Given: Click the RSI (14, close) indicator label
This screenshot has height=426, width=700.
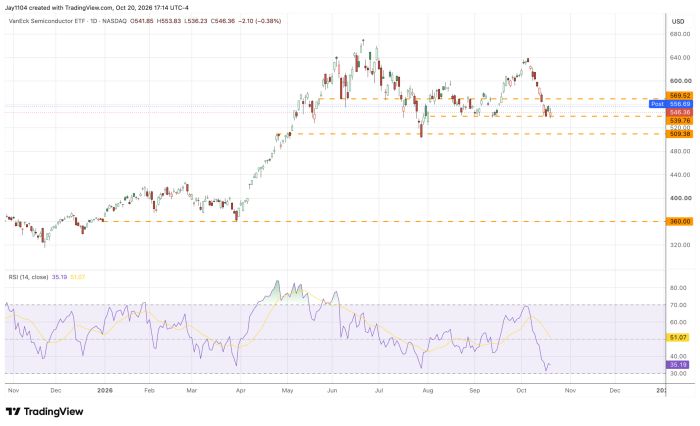Looking at the screenshot, I should pyautogui.click(x=28, y=277).
